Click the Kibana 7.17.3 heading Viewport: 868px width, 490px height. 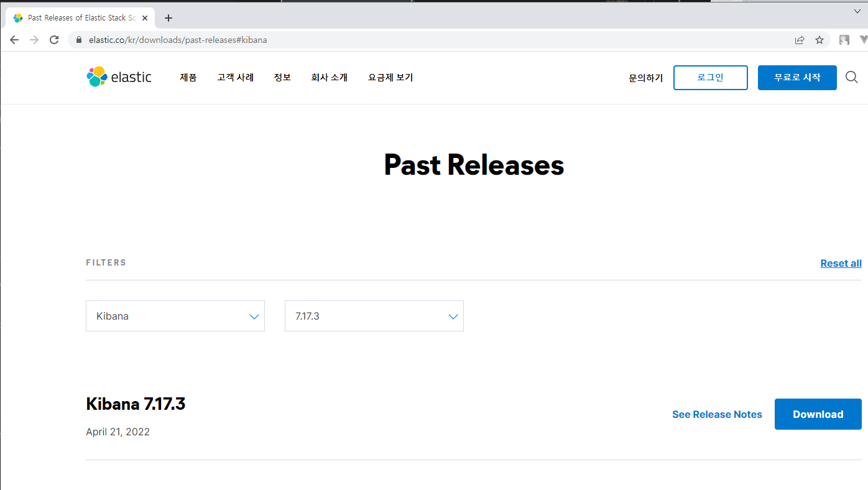click(136, 404)
